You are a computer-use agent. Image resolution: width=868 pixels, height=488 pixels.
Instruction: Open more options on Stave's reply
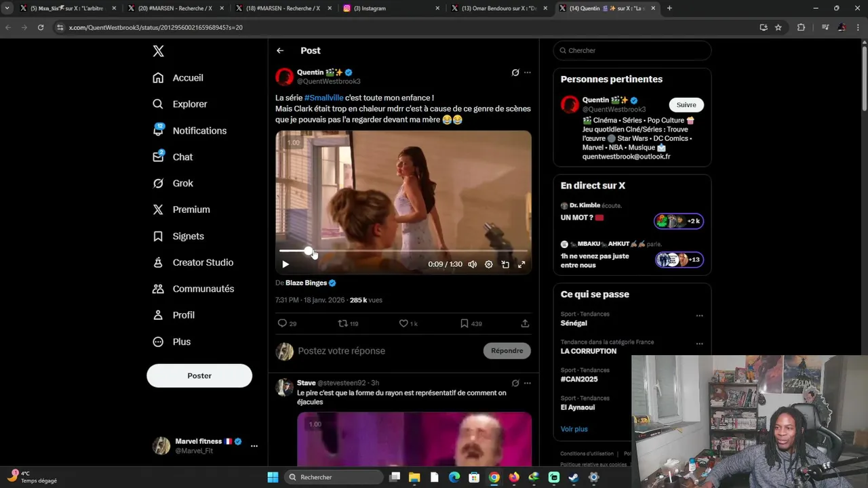pyautogui.click(x=528, y=383)
